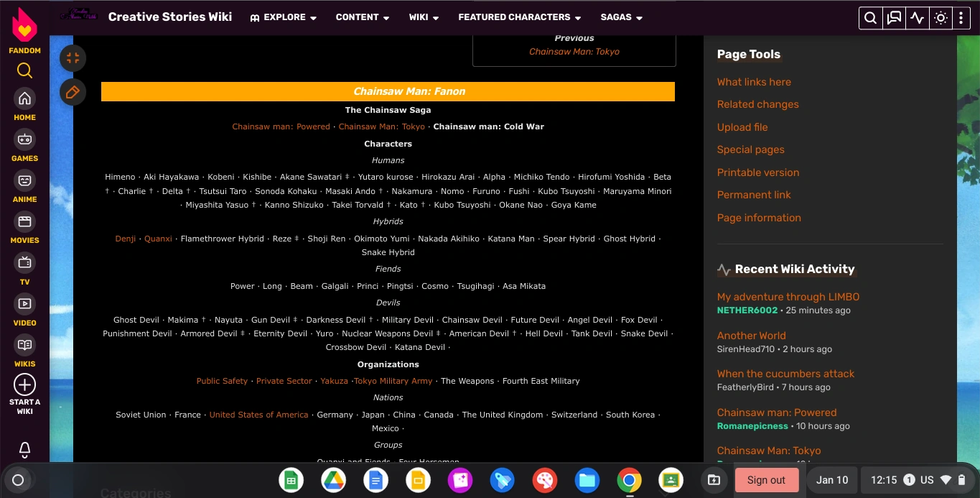Select the MOVIES section icon in sidebar
This screenshot has height=498, width=980.
point(24,221)
